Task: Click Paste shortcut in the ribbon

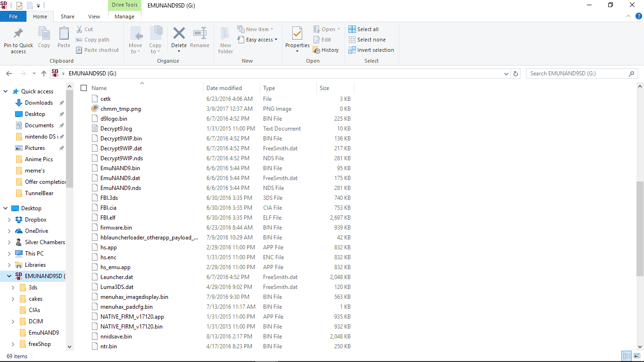Action: (x=98, y=50)
